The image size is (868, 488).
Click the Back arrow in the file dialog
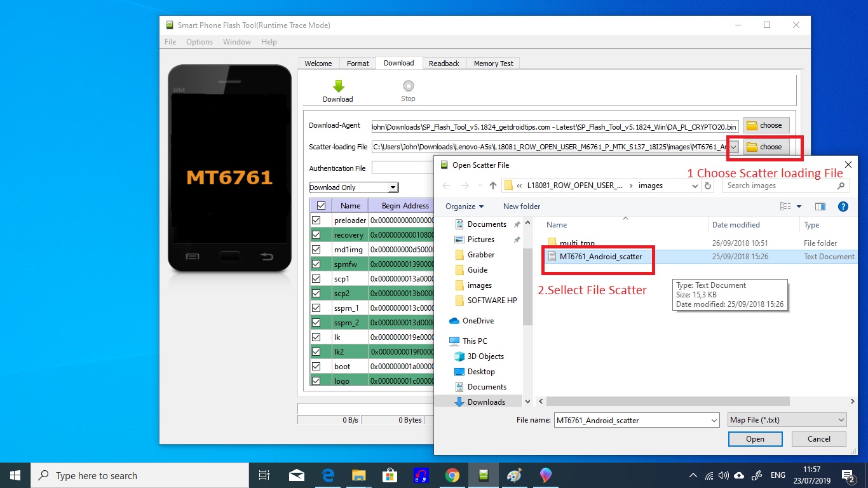pyautogui.click(x=446, y=186)
